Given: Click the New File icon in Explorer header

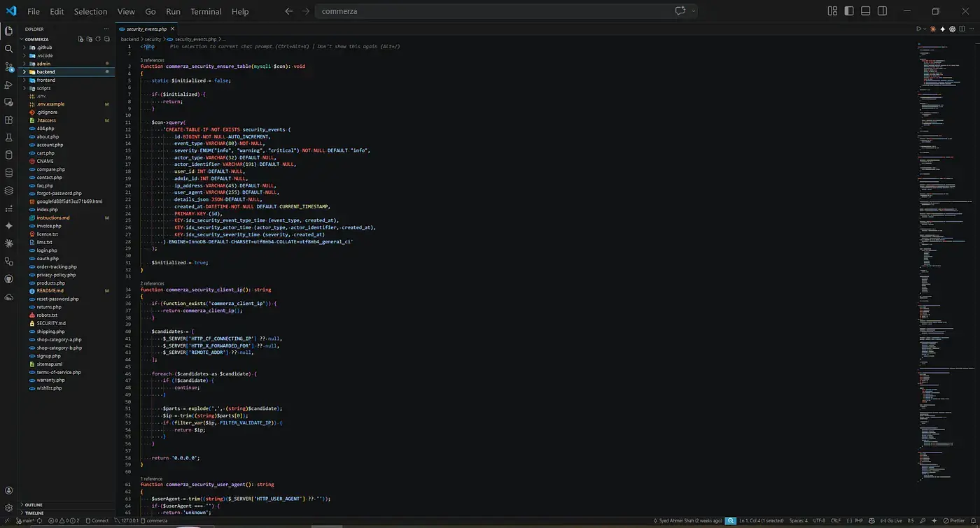Looking at the screenshot, I should pos(82,39).
